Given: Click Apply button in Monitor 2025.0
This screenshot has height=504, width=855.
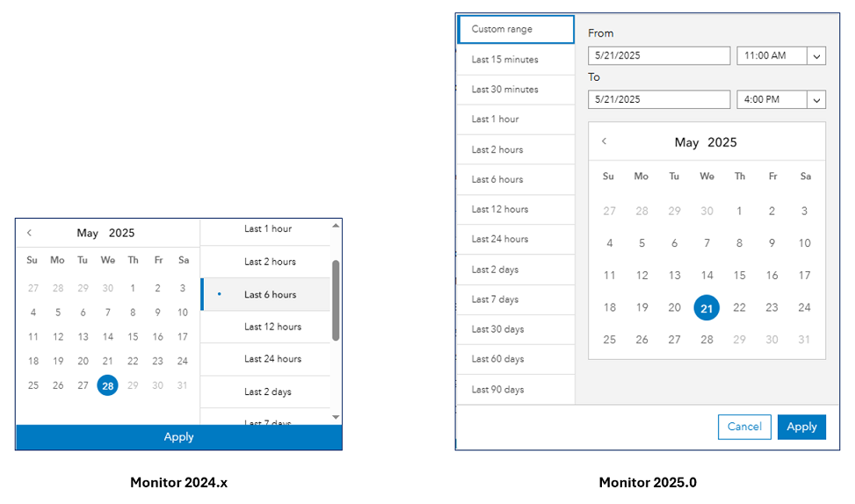Looking at the screenshot, I should (x=801, y=427).
